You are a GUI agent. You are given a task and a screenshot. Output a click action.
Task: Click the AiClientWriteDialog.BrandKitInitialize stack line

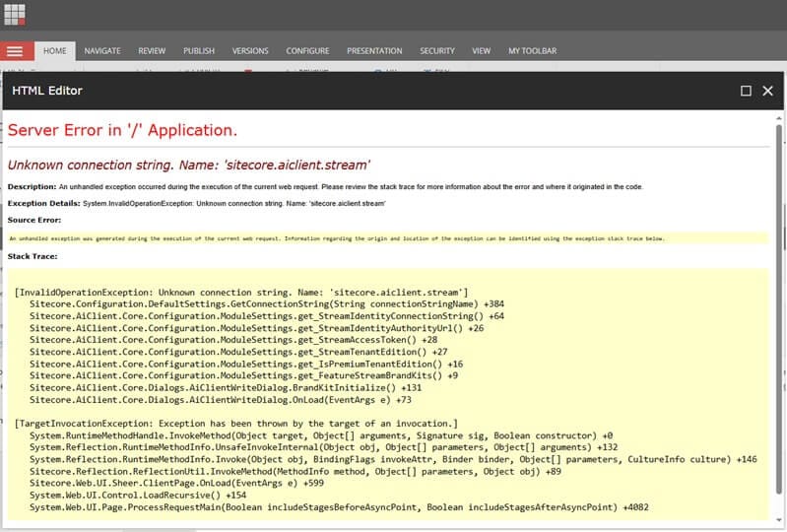click(x=226, y=387)
